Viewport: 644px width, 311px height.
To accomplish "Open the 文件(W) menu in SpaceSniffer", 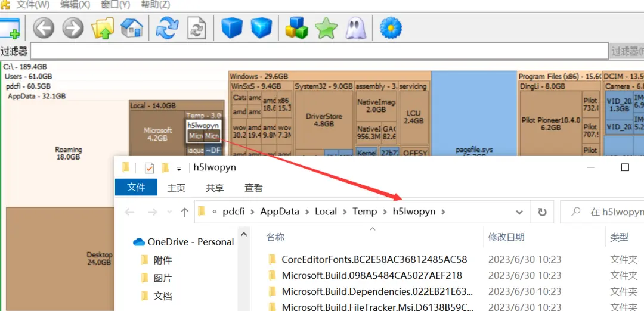I will point(33,5).
